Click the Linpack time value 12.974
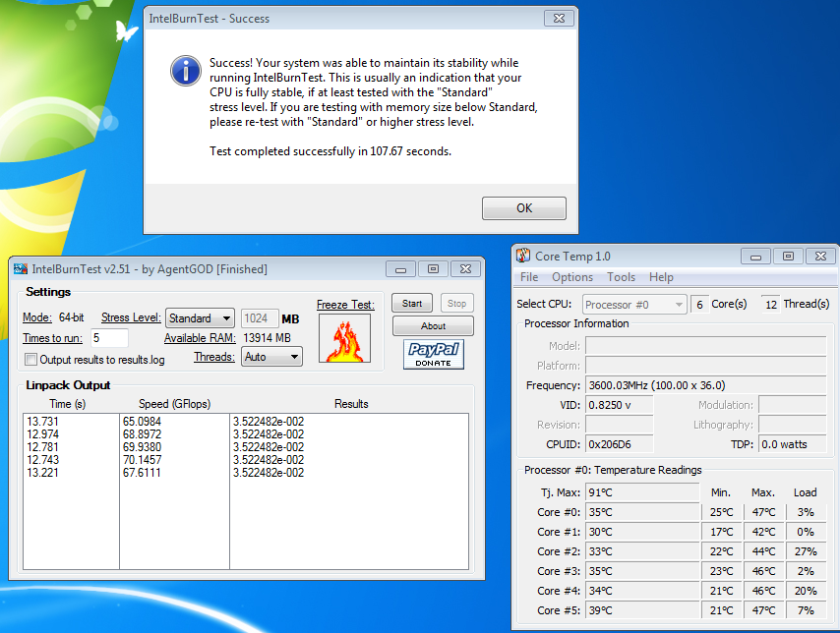Viewport: 840px width, 633px height. (42, 434)
